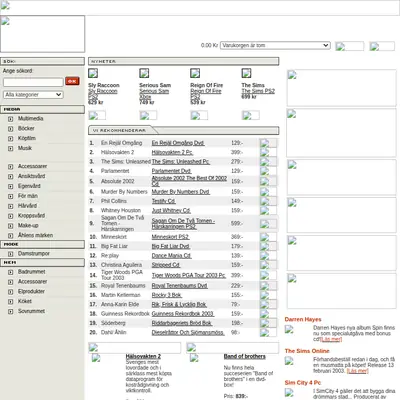The image size is (400, 400).
Task: Open the Badrummet menu item
Action: [x=31, y=272]
